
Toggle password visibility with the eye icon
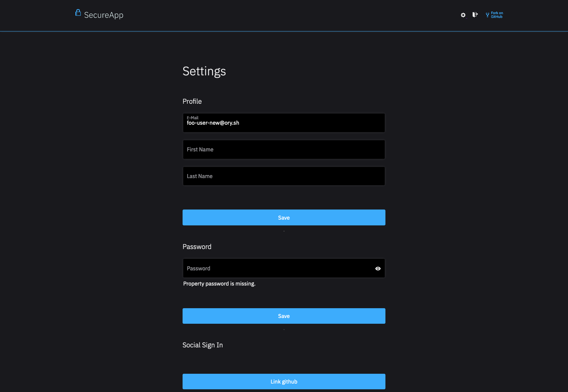pyautogui.click(x=378, y=268)
